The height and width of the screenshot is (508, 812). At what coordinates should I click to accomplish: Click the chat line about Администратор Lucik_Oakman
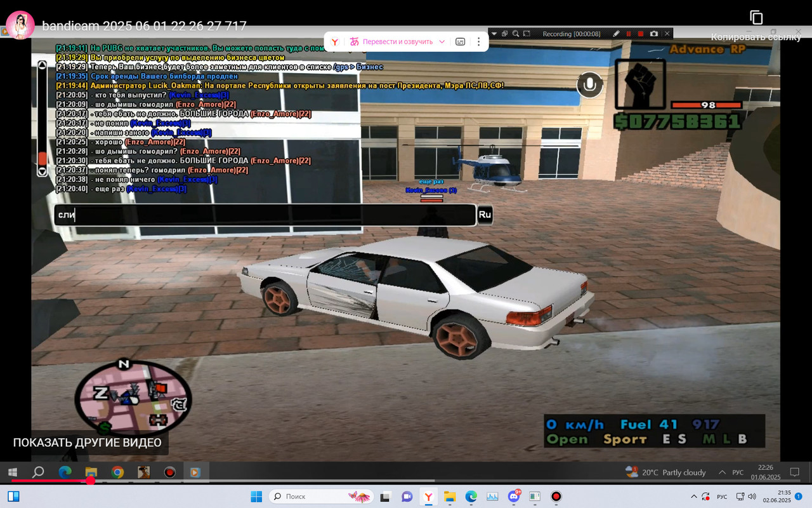[280, 85]
